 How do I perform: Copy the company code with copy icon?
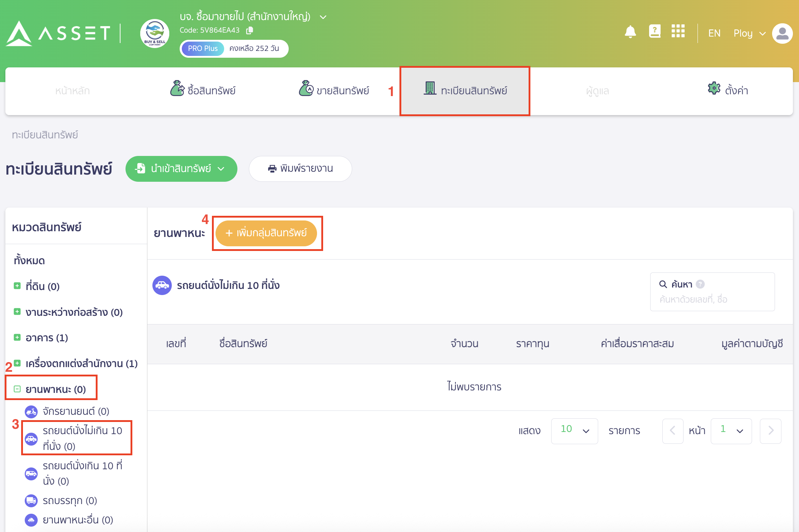(x=250, y=30)
